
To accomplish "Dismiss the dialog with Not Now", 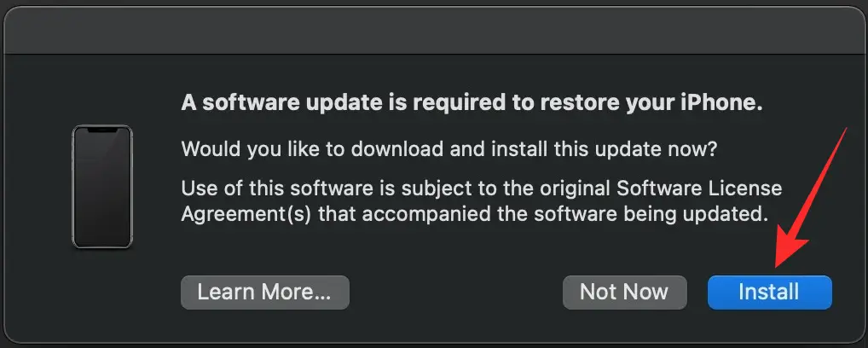I will [624, 292].
